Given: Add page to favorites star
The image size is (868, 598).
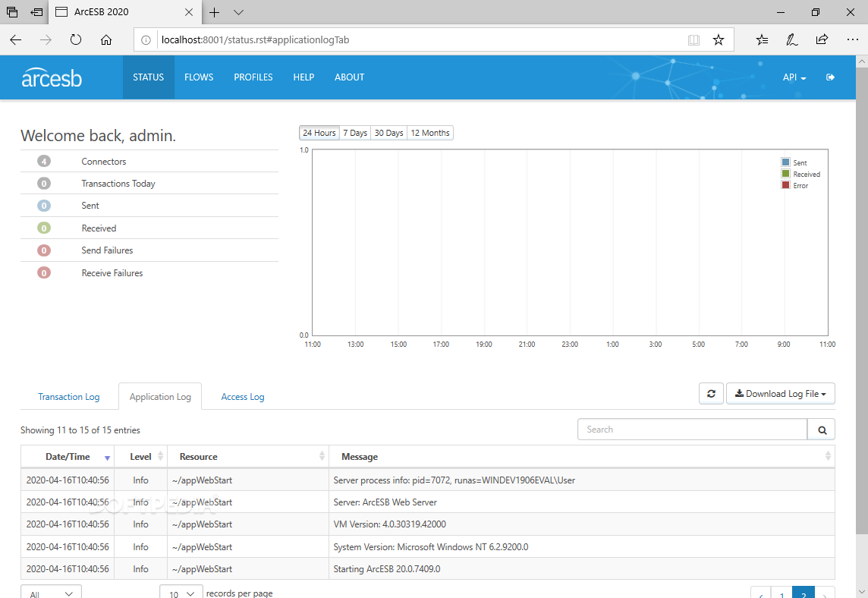Looking at the screenshot, I should coord(719,40).
